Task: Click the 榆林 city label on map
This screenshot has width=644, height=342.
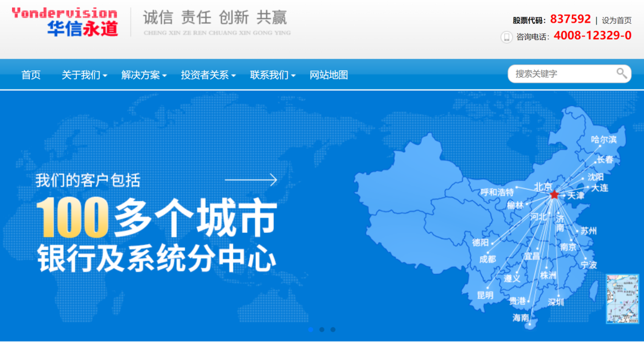Action: click(x=515, y=205)
